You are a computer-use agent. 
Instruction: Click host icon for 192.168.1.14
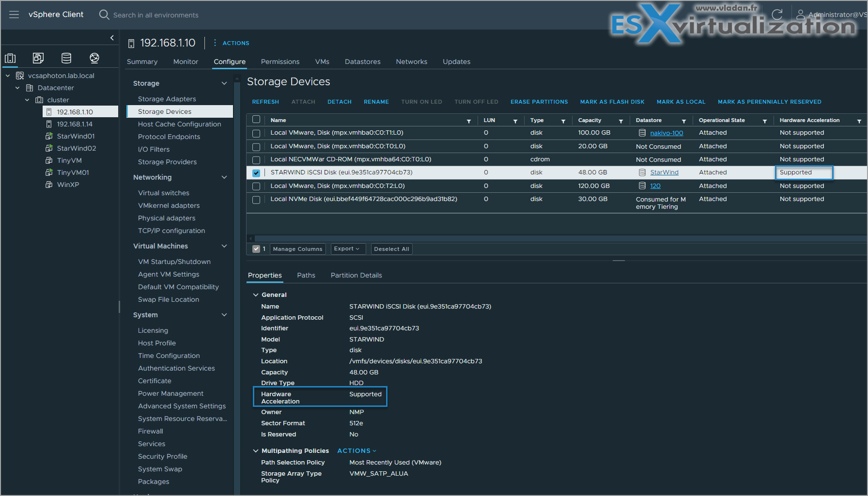[x=49, y=124]
